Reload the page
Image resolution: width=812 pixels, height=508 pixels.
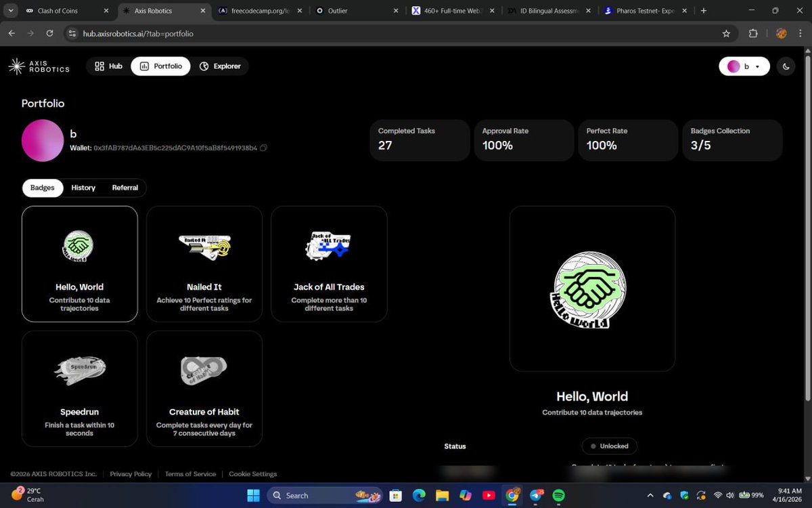click(49, 33)
